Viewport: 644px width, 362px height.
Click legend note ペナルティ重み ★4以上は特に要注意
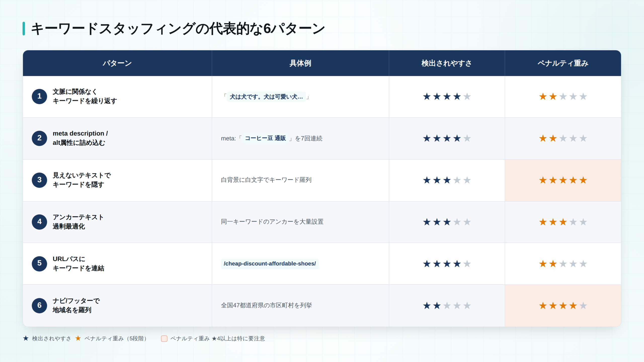coord(218,339)
